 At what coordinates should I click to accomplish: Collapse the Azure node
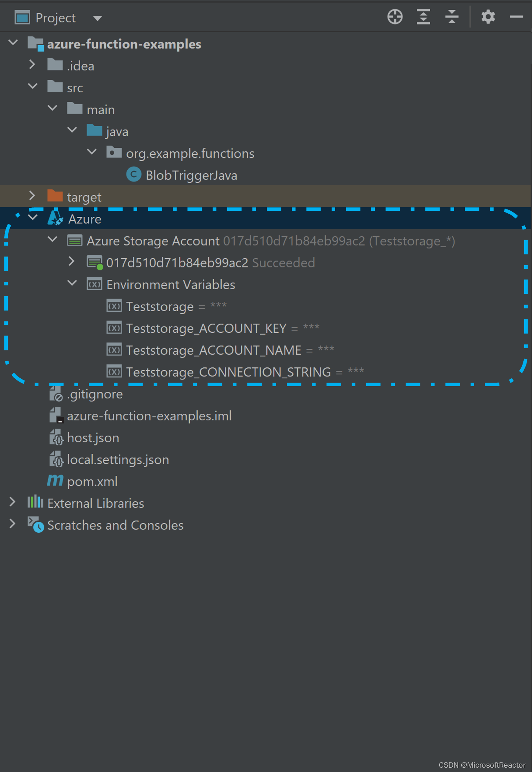coord(33,217)
